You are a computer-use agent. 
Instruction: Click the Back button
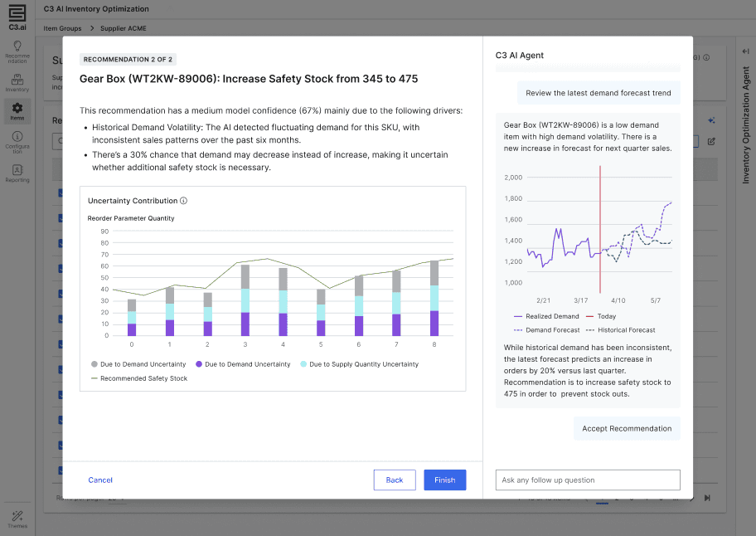395,480
